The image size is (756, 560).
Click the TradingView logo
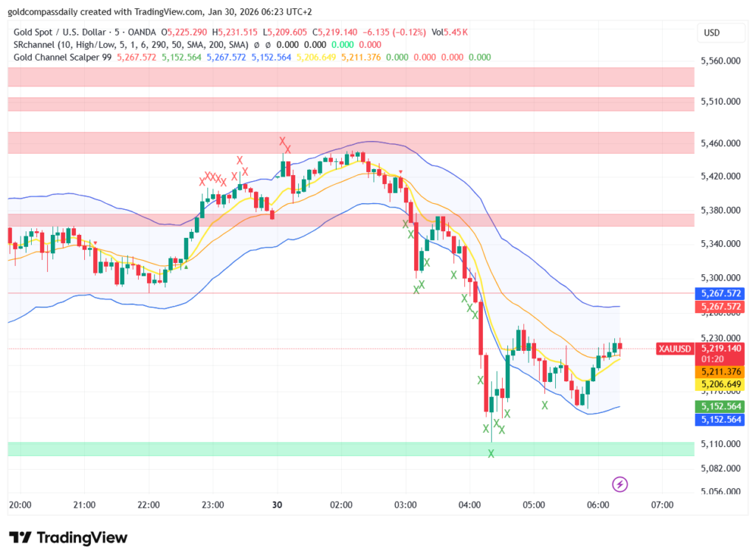coord(67,539)
